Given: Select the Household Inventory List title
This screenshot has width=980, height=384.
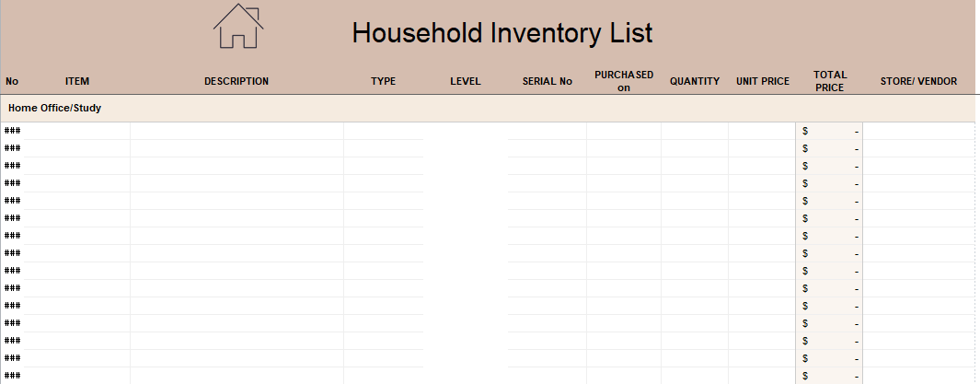Looking at the screenshot, I should (x=502, y=33).
